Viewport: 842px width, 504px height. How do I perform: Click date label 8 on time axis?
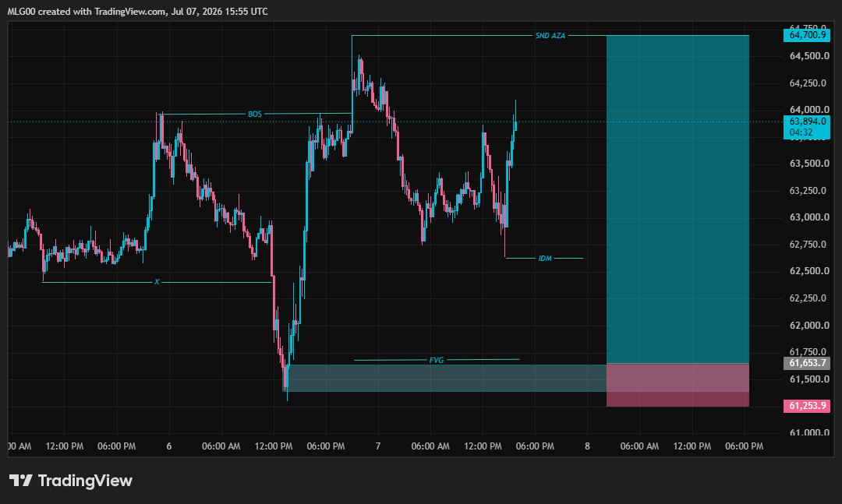[588, 446]
